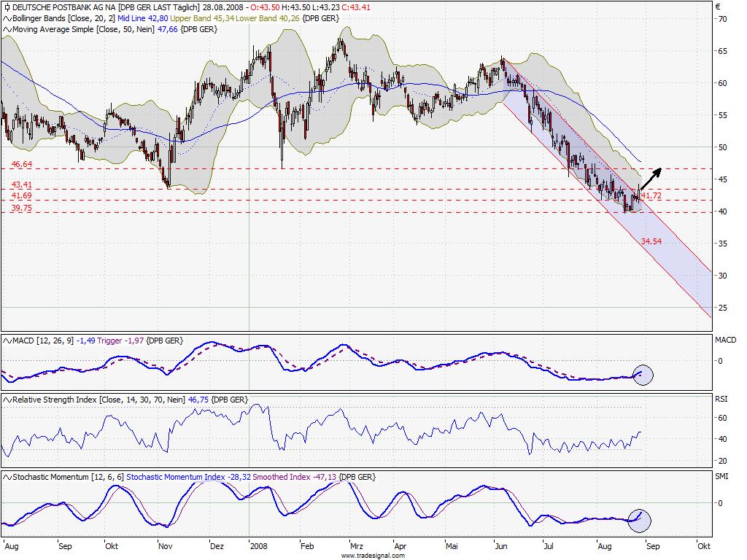Click the line icon before Stochastic Momentum
The width and height of the screenshot is (747, 560).
(x=7, y=477)
